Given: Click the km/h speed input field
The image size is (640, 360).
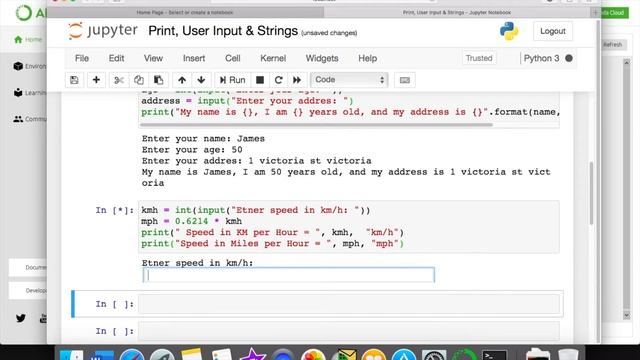Looking at the screenshot, I should click(289, 275).
